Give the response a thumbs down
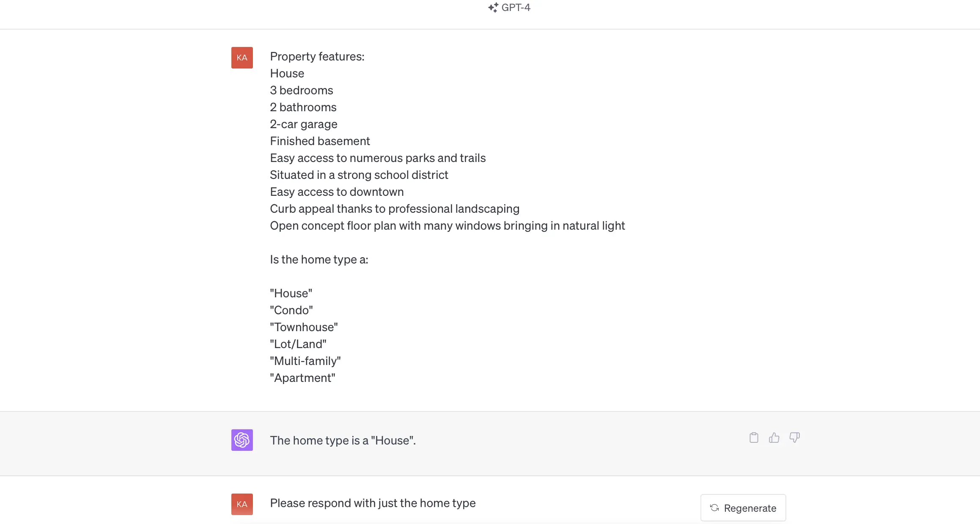The width and height of the screenshot is (980, 524). point(795,438)
